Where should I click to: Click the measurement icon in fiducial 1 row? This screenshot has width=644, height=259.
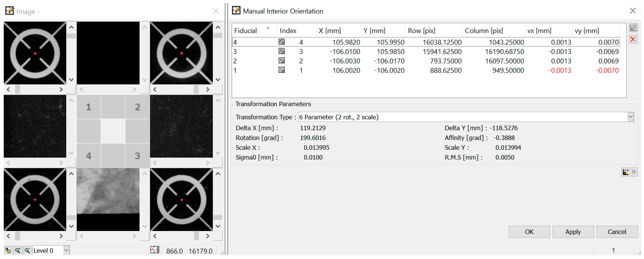click(x=282, y=70)
